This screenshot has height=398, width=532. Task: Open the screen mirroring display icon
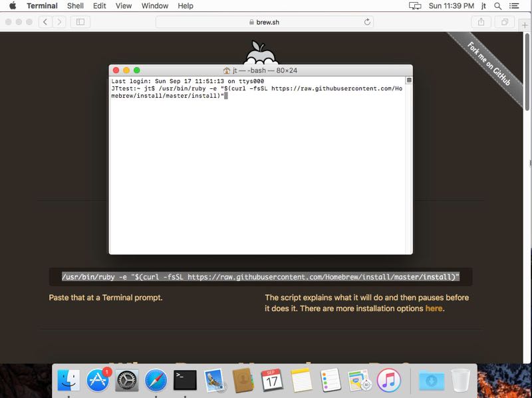tap(414, 6)
